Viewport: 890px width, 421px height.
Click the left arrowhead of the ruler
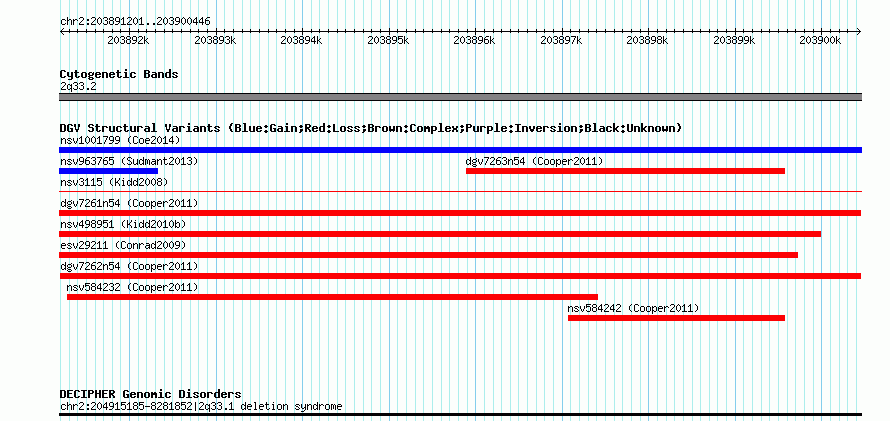[x=62, y=32]
